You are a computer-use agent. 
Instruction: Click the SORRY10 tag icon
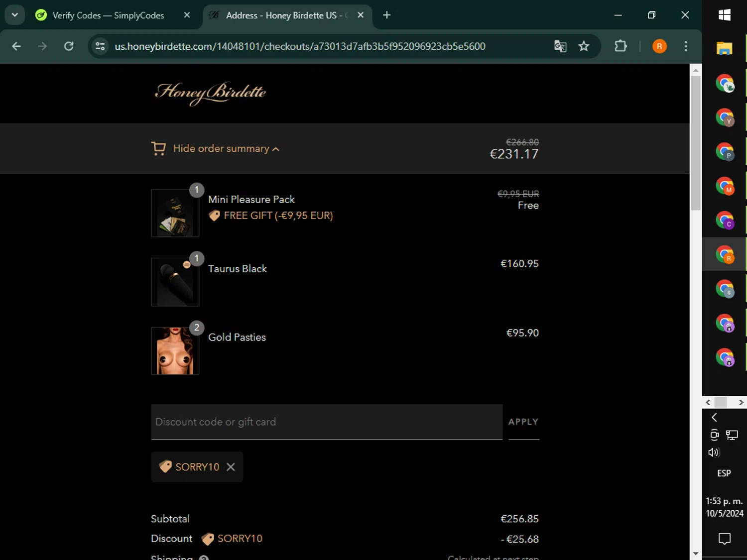coord(165,466)
